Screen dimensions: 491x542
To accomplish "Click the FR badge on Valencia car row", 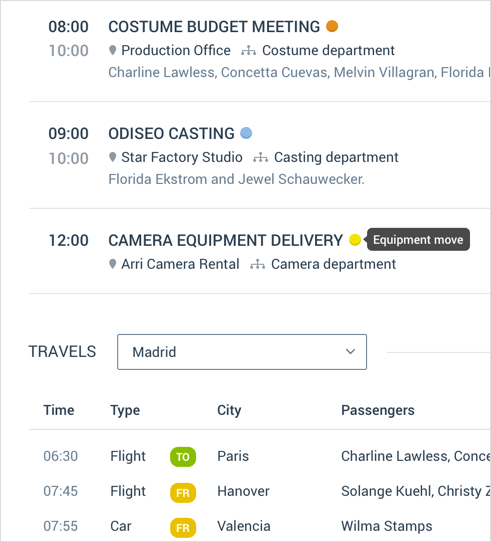I will click(x=183, y=527).
